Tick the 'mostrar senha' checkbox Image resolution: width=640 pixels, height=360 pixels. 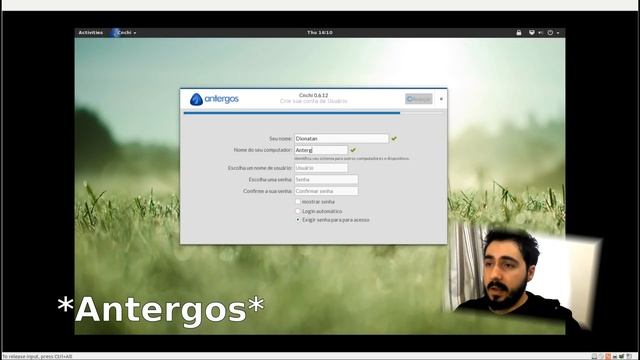pos(298,202)
